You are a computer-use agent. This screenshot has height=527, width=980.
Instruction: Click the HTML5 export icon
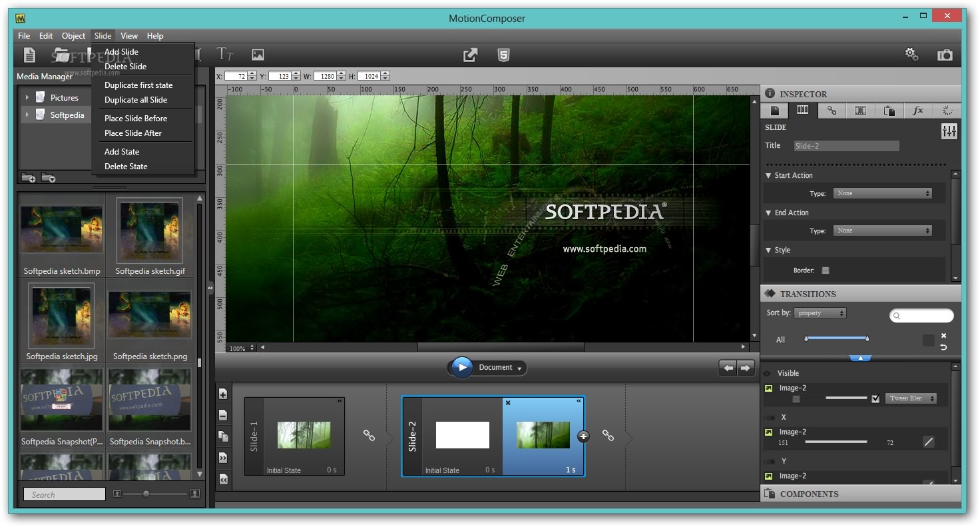(504, 55)
